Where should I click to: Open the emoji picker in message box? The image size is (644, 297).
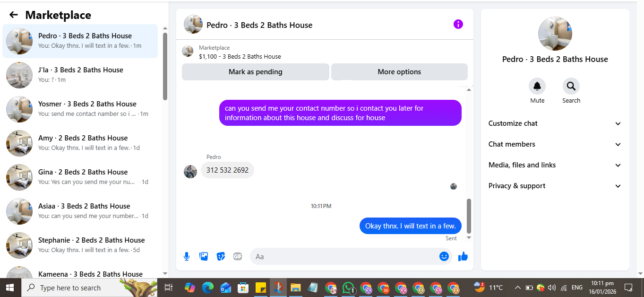coord(444,256)
